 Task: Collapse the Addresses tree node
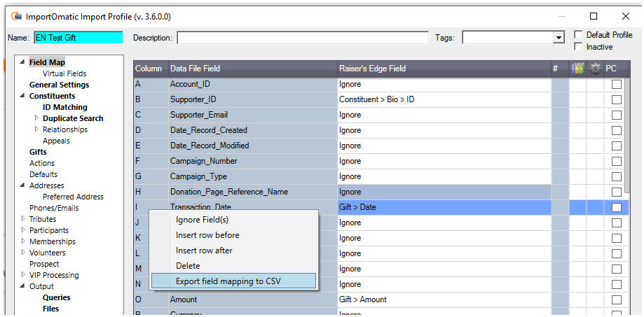pyautogui.click(x=22, y=185)
